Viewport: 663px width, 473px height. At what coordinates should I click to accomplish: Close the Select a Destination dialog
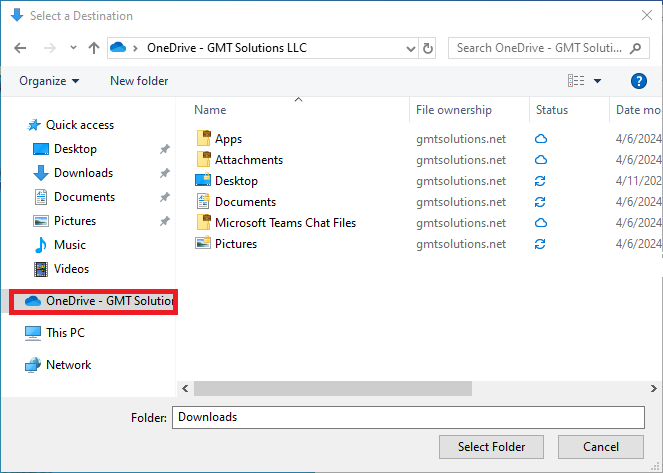coord(647,16)
